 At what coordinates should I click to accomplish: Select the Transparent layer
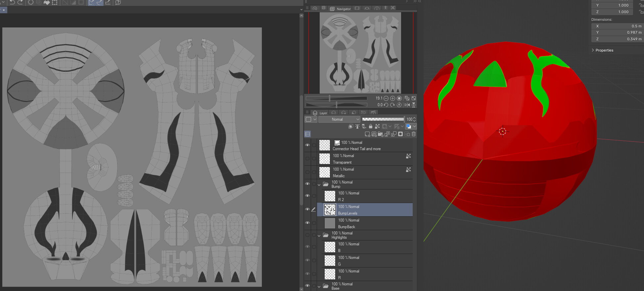click(365, 159)
